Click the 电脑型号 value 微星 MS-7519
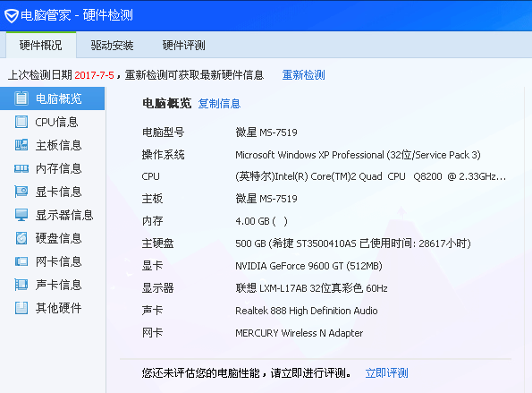Image resolution: width=532 pixels, height=393 pixels. click(266, 132)
